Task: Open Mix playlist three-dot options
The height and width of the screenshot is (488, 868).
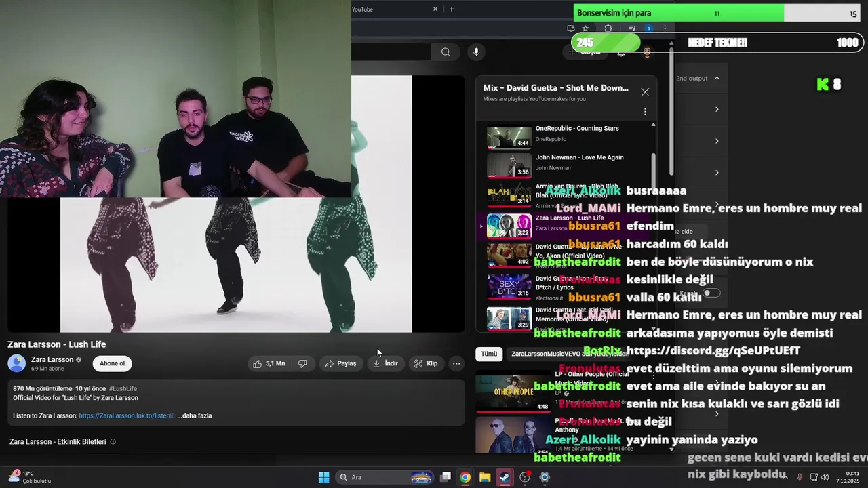Action: 645,111
